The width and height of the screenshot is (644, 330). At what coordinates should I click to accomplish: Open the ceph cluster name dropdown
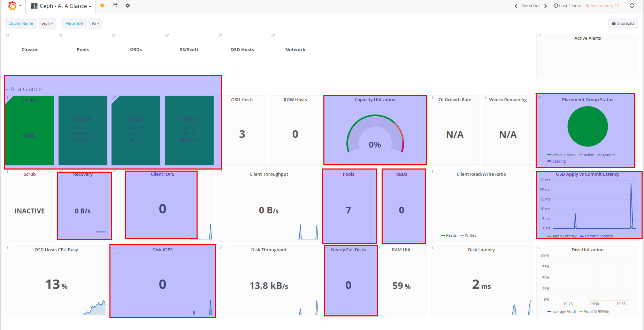[x=47, y=23]
